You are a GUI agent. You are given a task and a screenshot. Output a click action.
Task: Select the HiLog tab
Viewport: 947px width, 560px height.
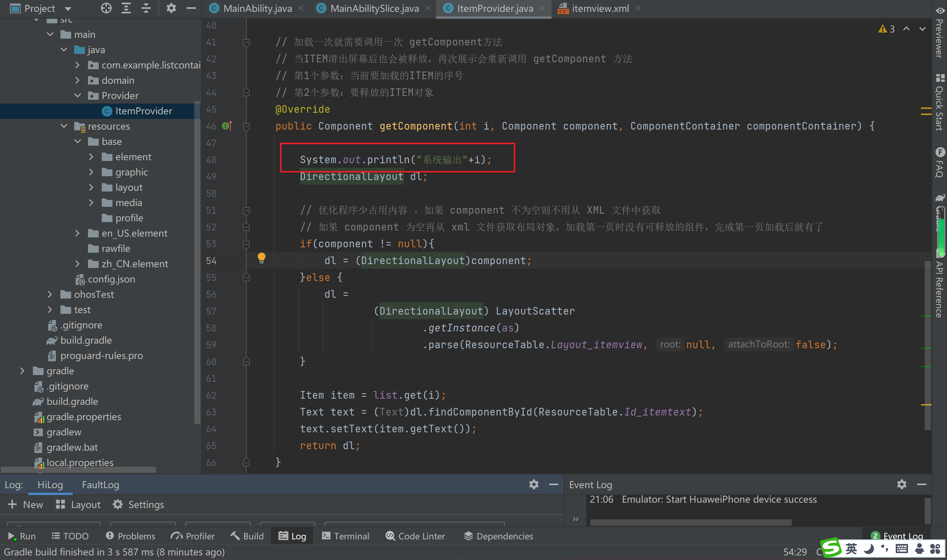tap(50, 485)
